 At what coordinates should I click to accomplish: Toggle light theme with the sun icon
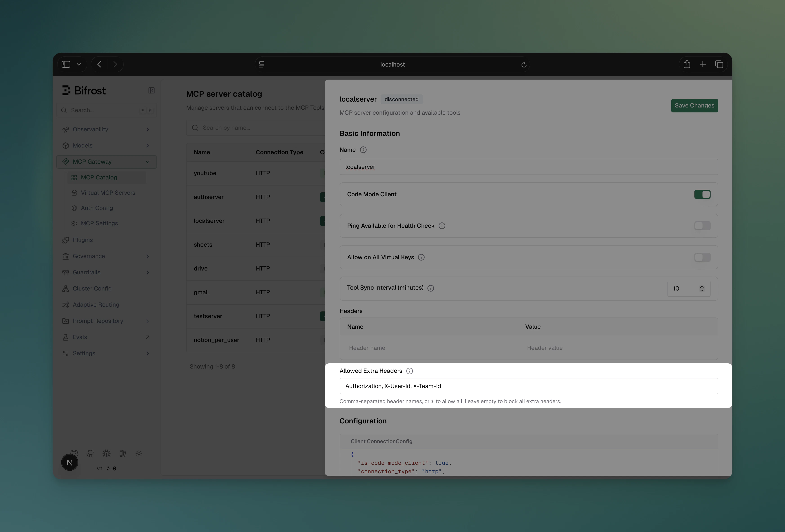click(139, 453)
